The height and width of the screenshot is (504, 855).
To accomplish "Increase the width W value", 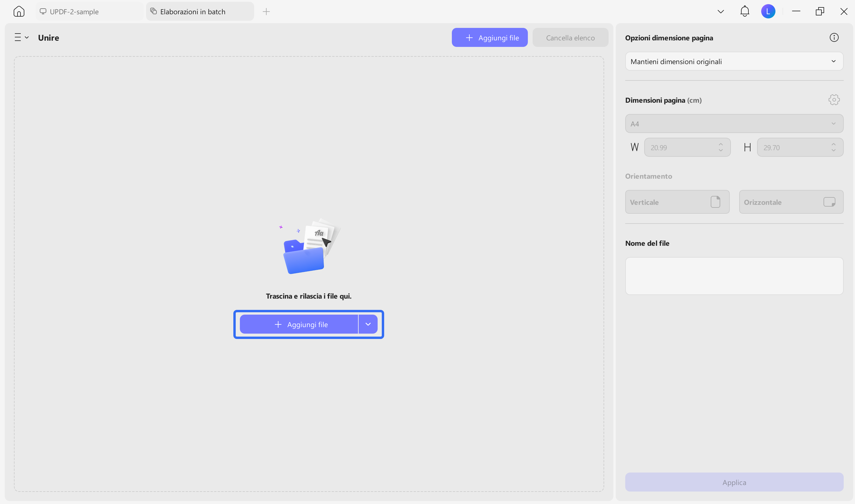I will [721, 144].
